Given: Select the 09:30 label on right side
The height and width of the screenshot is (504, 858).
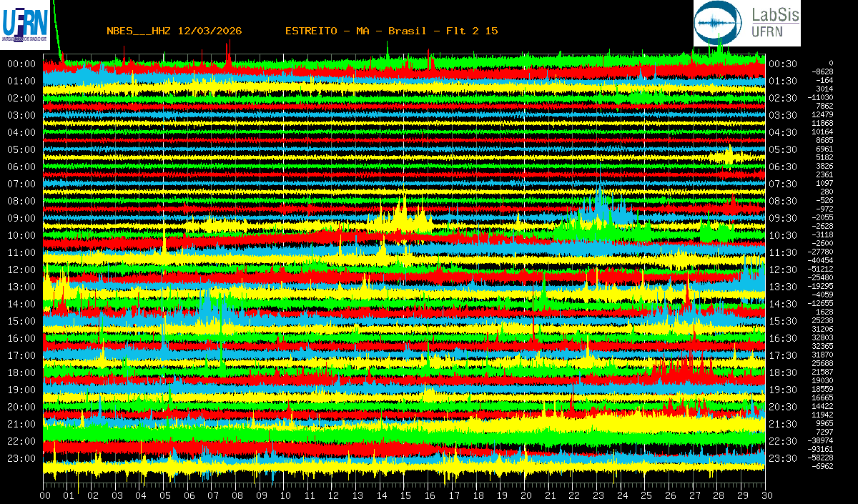Looking at the screenshot, I should point(782,218).
